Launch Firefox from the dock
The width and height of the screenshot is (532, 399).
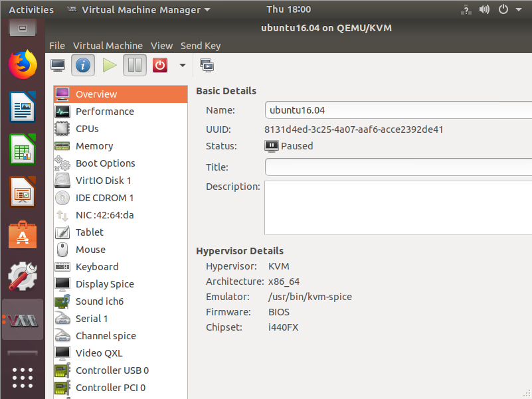(23, 64)
